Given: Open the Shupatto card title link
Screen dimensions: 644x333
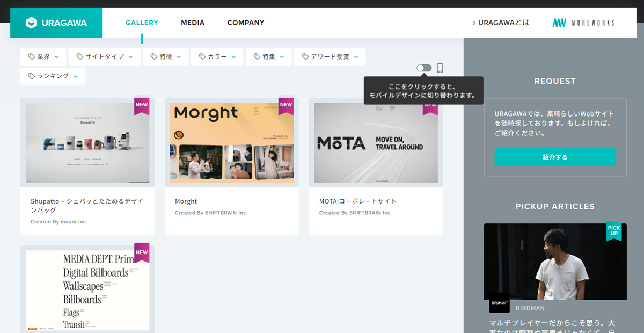Looking at the screenshot, I should coord(87,205).
